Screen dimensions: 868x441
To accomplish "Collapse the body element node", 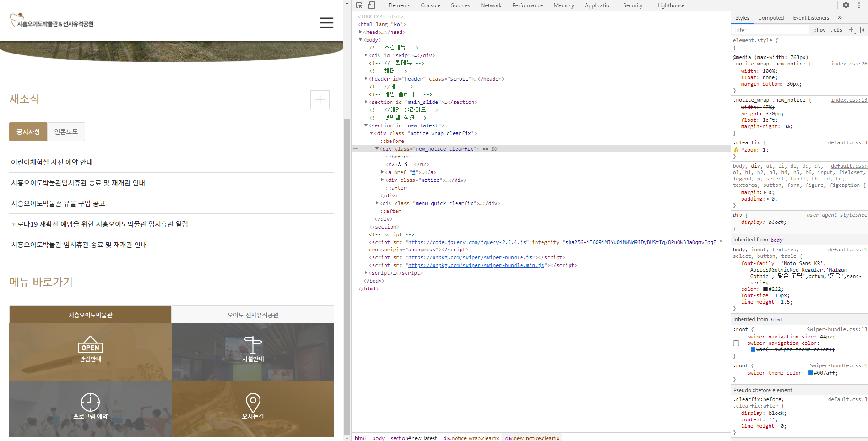I will (361, 40).
